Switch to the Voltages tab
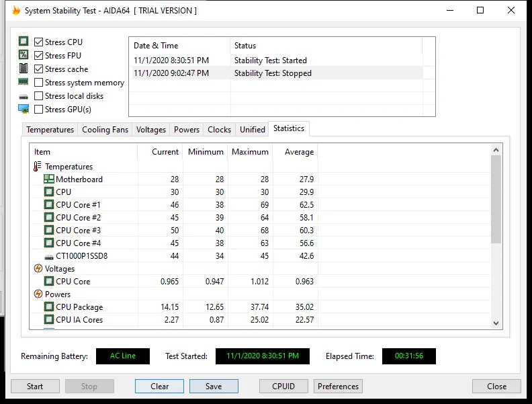The image size is (532, 404). click(151, 130)
